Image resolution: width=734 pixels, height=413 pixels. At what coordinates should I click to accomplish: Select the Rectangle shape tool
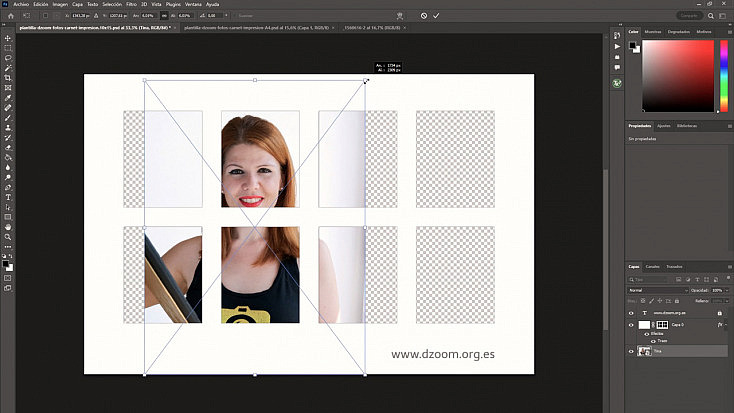pos(8,217)
